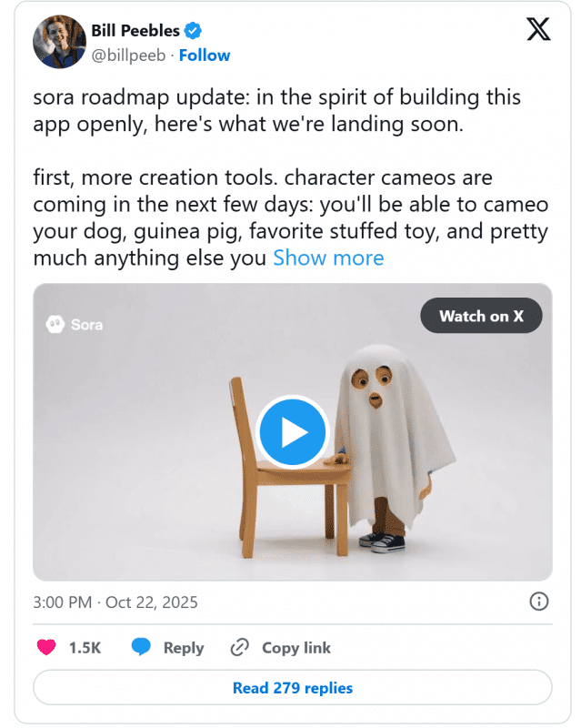This screenshot has width=581, height=728.
Task: Open Read 279 replies
Action: pyautogui.click(x=292, y=688)
